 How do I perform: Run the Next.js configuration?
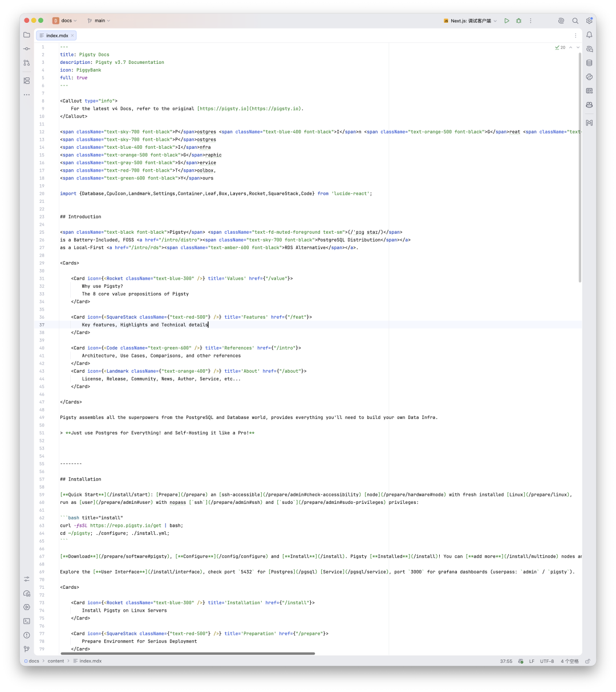pos(506,21)
